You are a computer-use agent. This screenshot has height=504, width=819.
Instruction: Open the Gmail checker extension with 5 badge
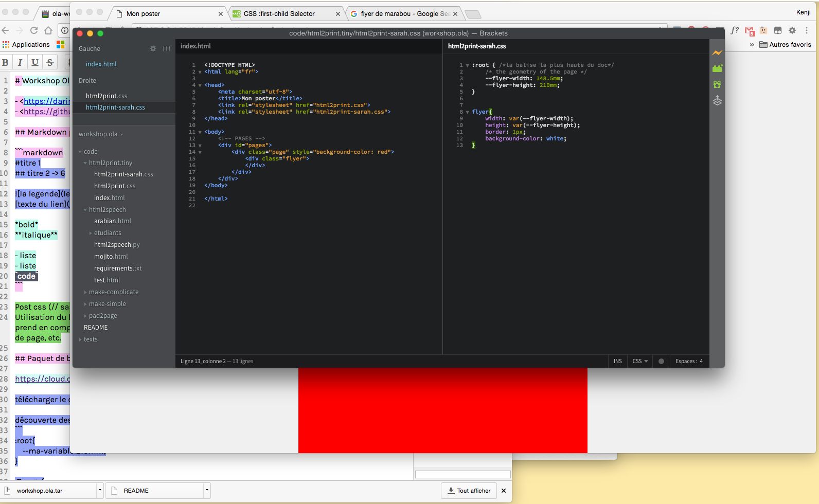(750, 31)
